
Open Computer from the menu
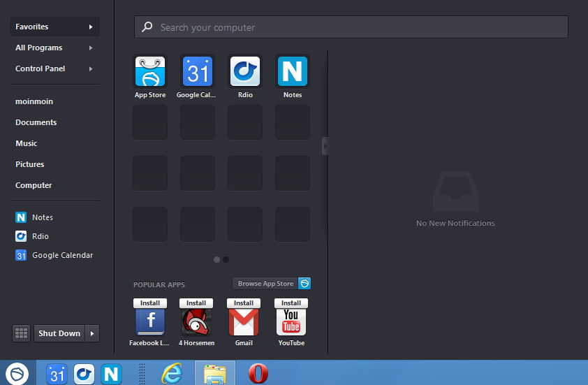[x=34, y=185]
